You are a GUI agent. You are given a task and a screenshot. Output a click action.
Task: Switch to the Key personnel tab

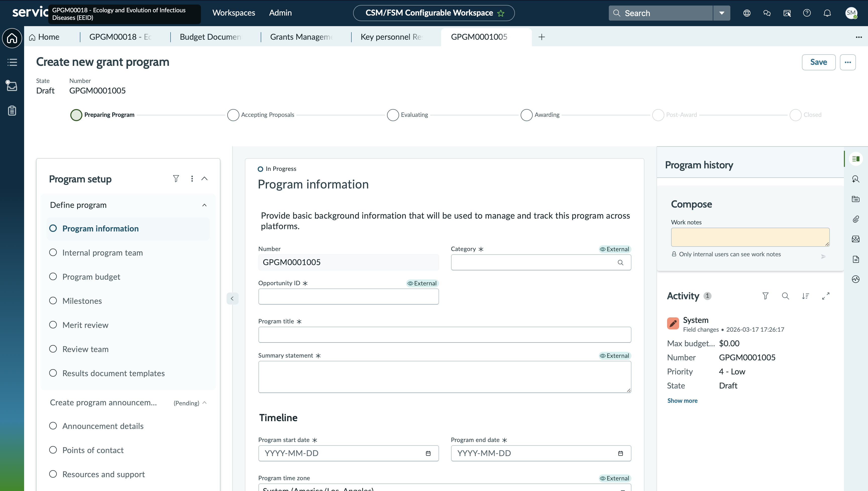(x=392, y=37)
